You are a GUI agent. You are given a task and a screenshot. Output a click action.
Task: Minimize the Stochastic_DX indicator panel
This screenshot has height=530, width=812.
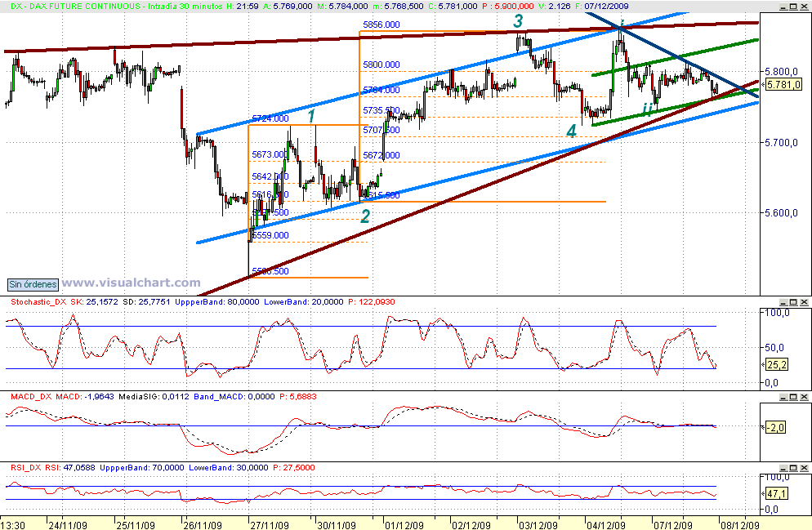coord(783,302)
